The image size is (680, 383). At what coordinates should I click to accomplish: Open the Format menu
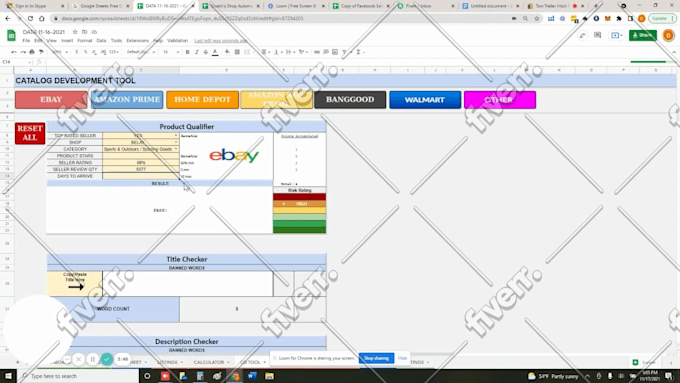(x=85, y=41)
